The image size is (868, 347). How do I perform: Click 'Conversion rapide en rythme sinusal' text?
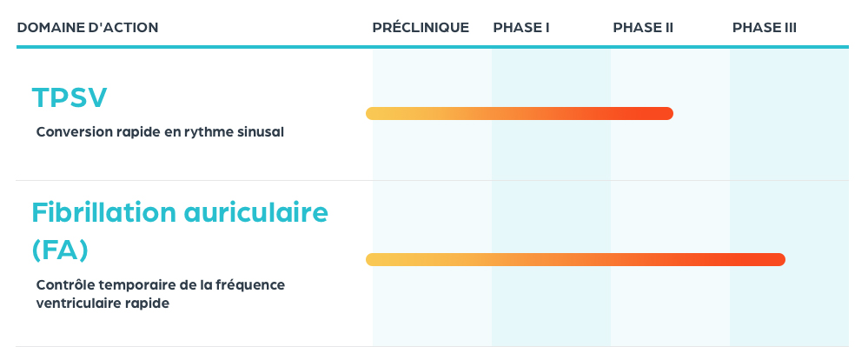click(x=160, y=132)
